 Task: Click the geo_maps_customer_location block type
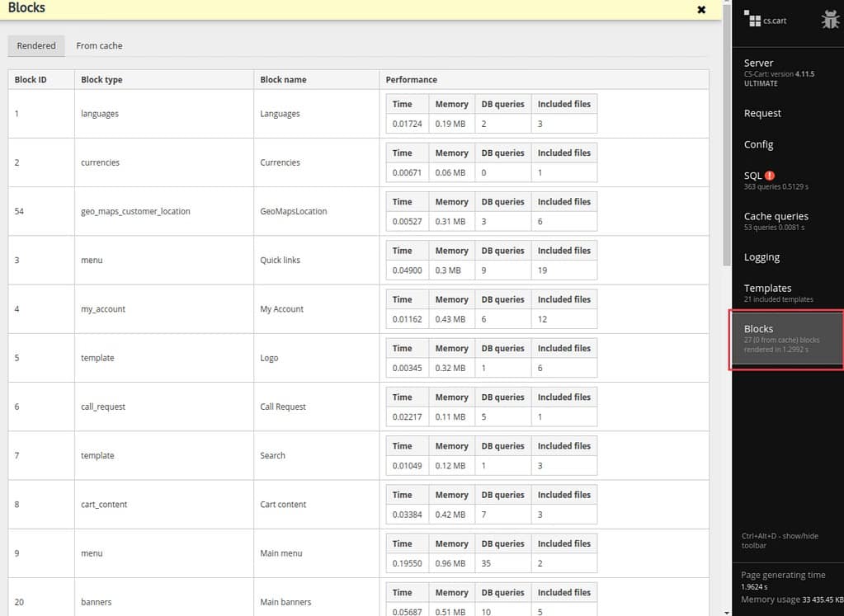point(135,211)
